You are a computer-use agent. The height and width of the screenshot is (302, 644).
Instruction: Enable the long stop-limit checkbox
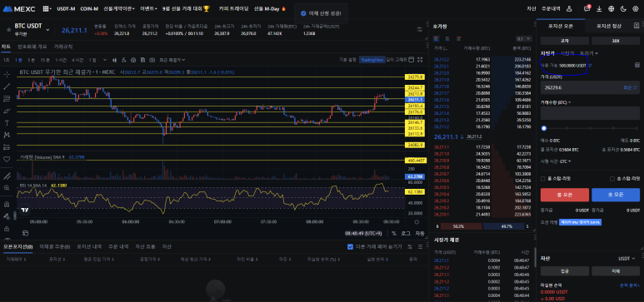pos(543,179)
